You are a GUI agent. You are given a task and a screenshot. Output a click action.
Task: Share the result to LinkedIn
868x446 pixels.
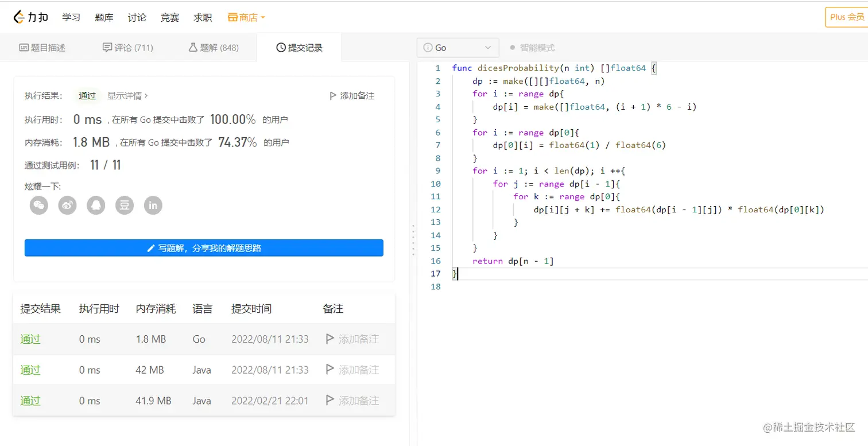pyautogui.click(x=153, y=205)
